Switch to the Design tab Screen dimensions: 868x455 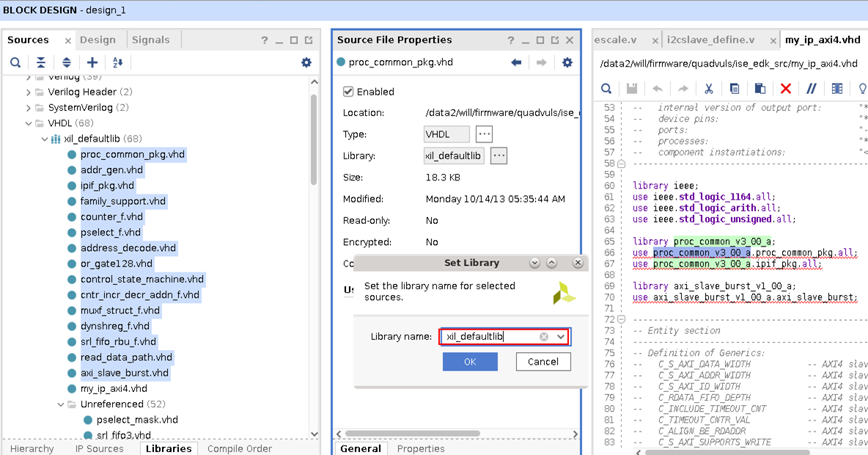[x=98, y=40]
